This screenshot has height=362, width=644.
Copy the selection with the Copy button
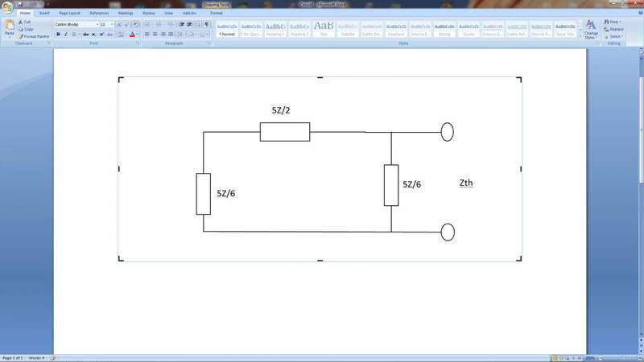[x=26, y=29]
